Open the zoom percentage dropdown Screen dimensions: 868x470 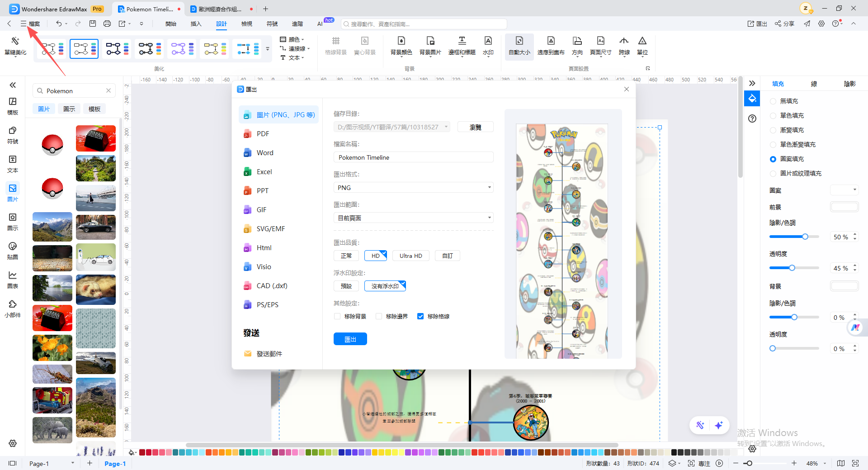pyautogui.click(x=825, y=464)
